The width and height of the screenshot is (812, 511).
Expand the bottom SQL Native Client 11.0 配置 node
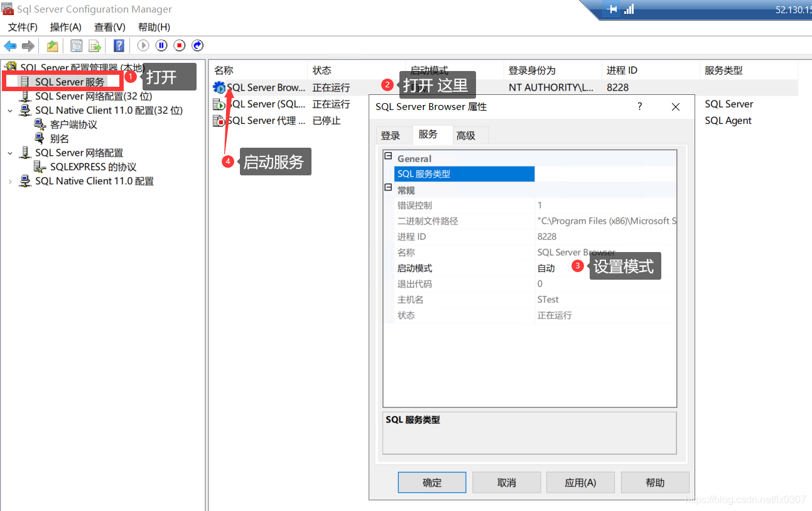pyautogui.click(x=10, y=181)
